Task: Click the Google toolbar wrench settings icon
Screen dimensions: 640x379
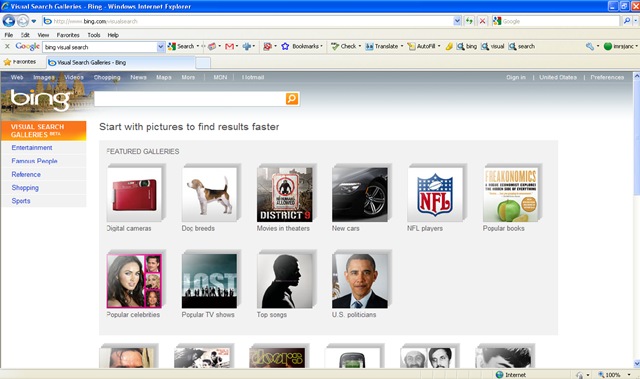Action: (590, 47)
